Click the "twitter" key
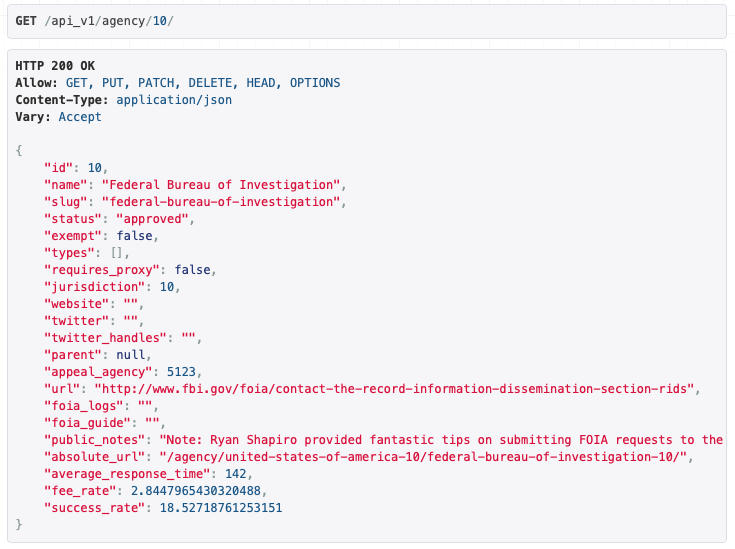The image size is (735, 549). point(76,321)
